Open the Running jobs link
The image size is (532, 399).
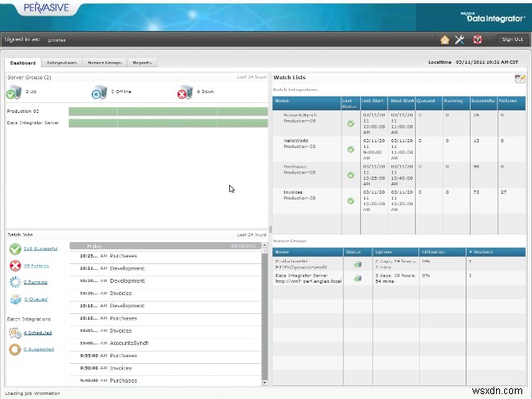coord(35,283)
